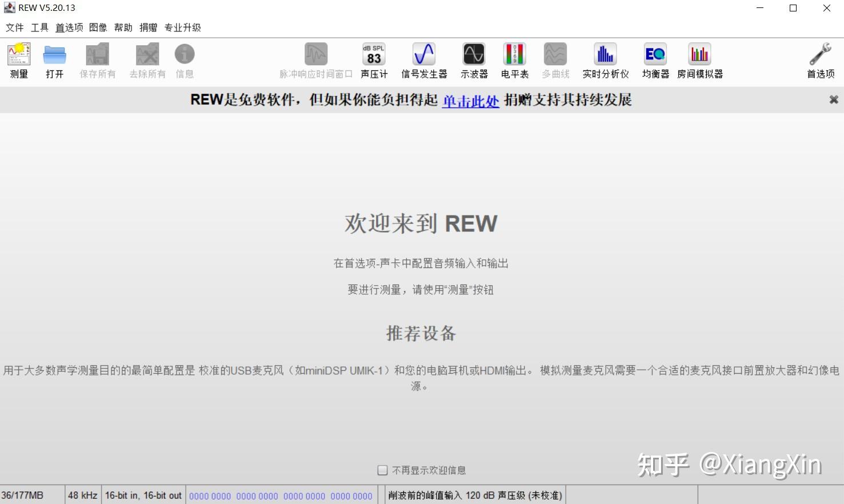Maximize the REW window

[793, 8]
